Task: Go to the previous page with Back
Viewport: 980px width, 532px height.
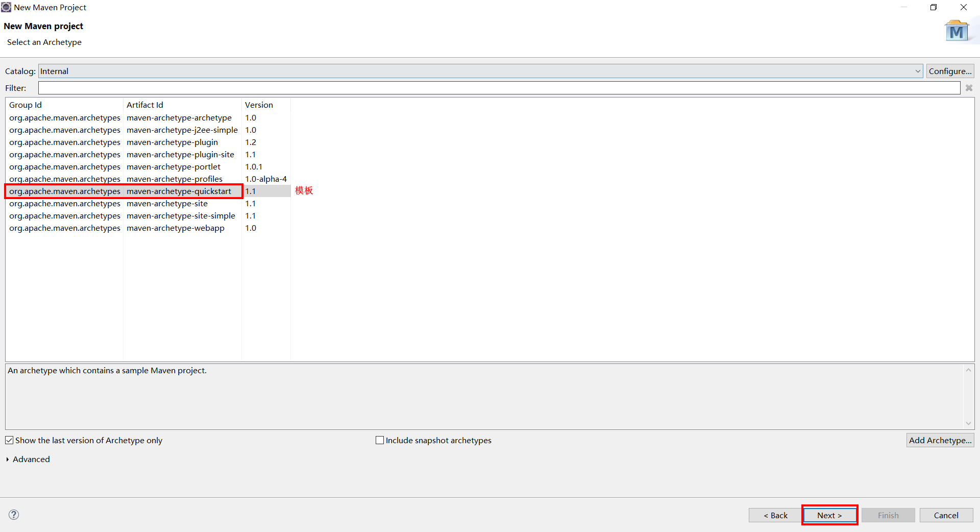Action: point(776,515)
